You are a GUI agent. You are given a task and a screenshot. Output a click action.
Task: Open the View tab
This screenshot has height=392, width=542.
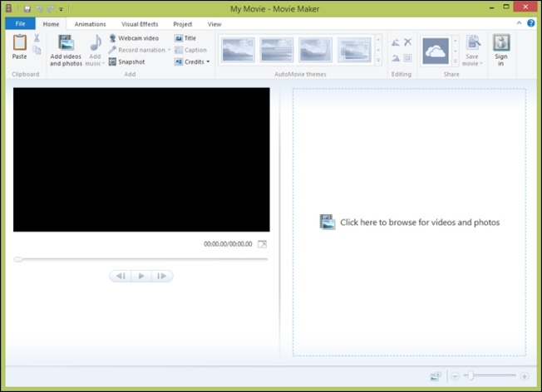(214, 24)
